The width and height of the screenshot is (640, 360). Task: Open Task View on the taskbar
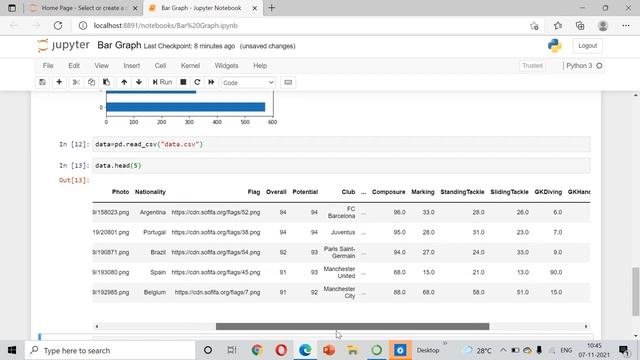(232, 350)
